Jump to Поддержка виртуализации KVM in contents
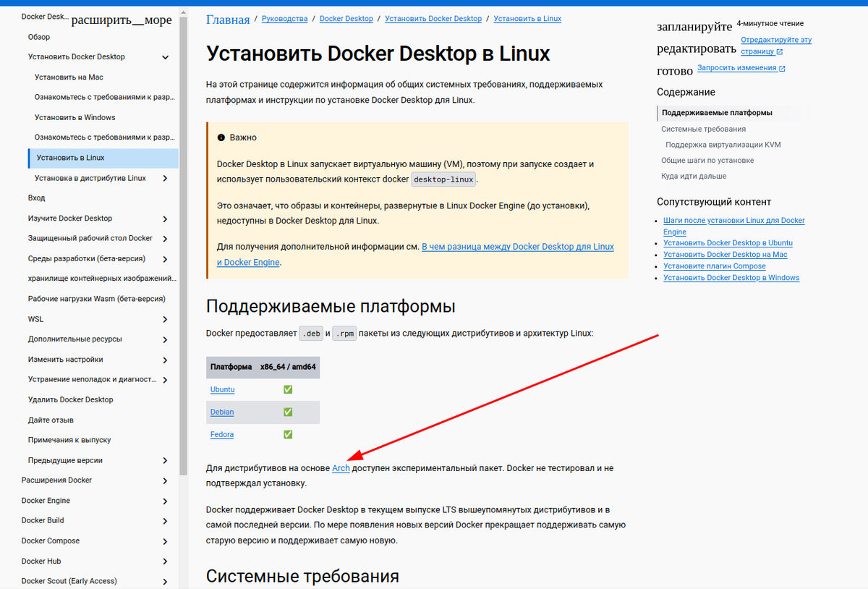The height and width of the screenshot is (589, 868). point(723,145)
